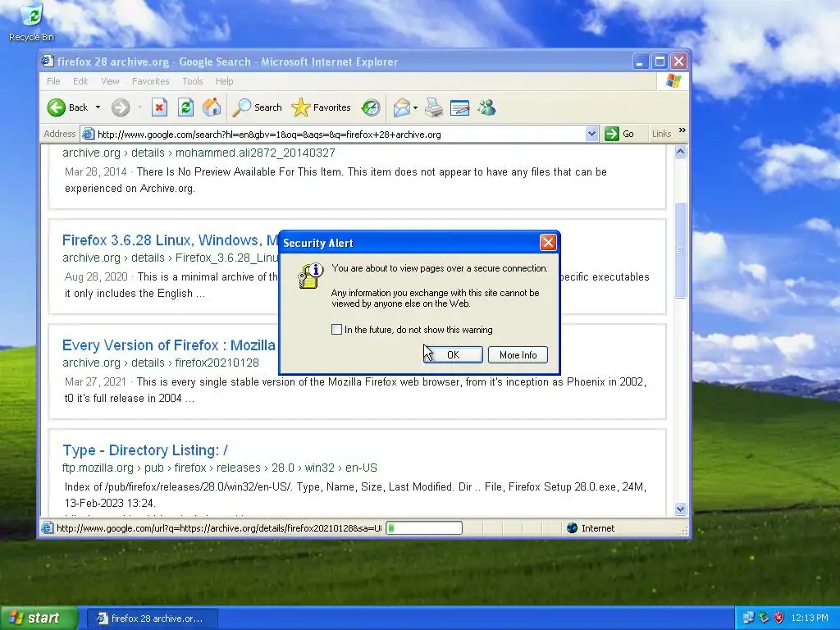Open 'Firefox 3.6.28 Linux, Windows' result link
The width and height of the screenshot is (840, 630).
click(x=171, y=240)
